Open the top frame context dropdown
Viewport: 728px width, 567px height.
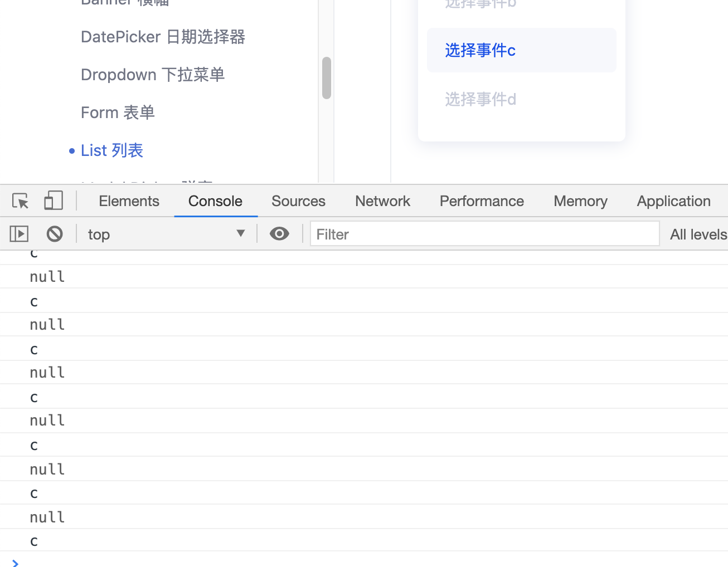point(167,233)
